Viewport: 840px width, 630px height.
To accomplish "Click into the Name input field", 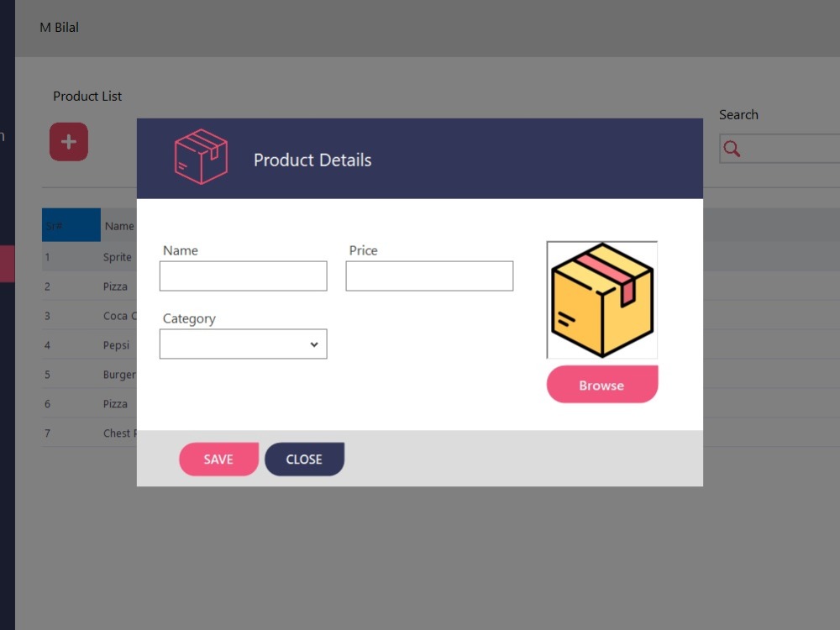I will click(244, 276).
